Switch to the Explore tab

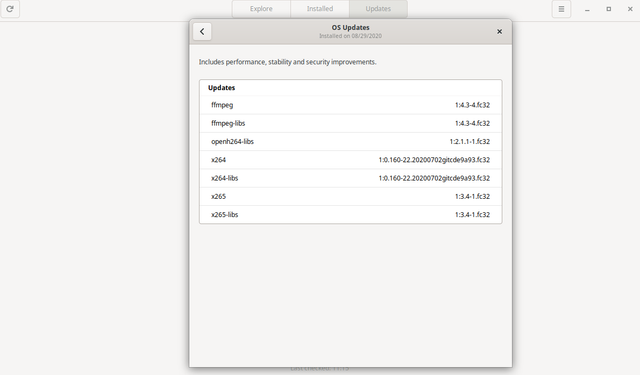pyautogui.click(x=261, y=9)
